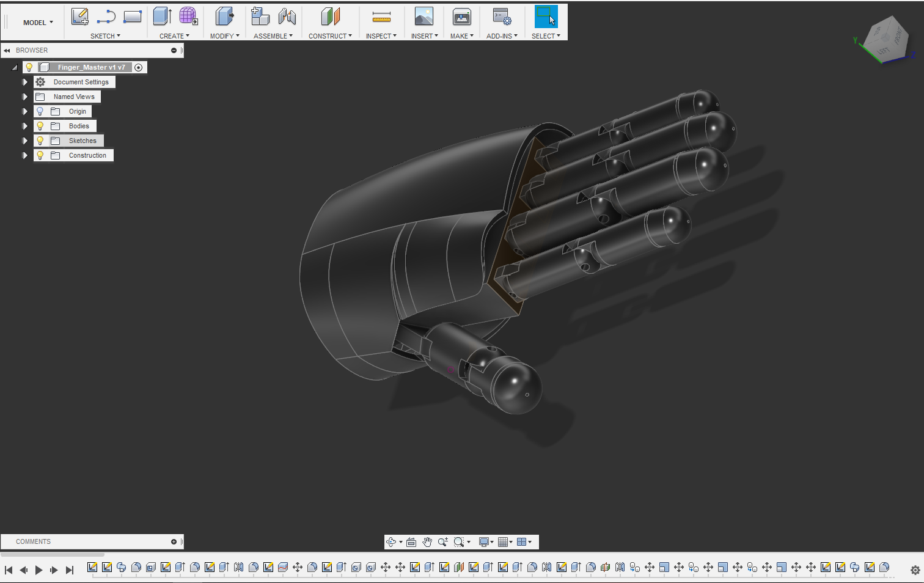924x583 pixels.
Task: Collapse the Browser panel with minus button
Action: coord(174,50)
